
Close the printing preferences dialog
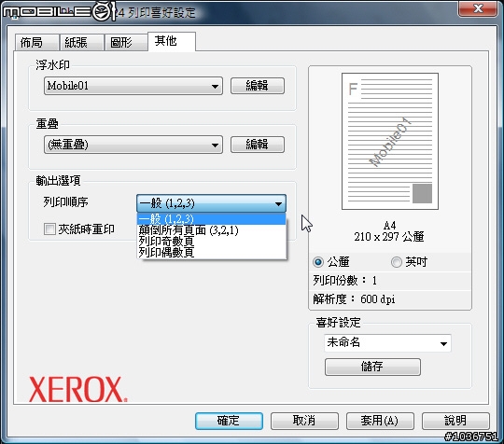(x=478, y=8)
